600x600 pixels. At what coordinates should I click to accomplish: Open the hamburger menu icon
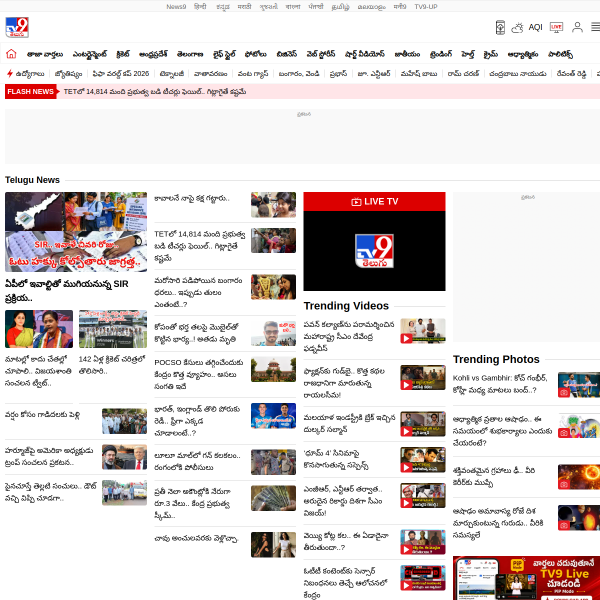595,27
